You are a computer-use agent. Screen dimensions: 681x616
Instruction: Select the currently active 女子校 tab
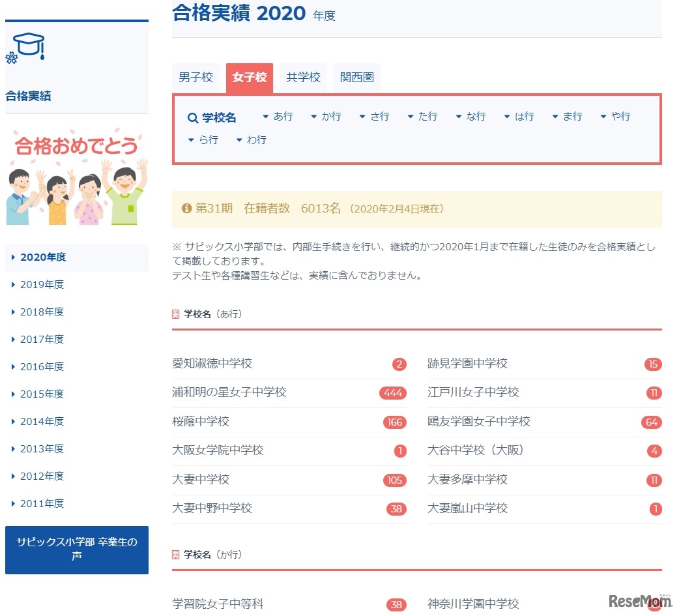click(249, 77)
